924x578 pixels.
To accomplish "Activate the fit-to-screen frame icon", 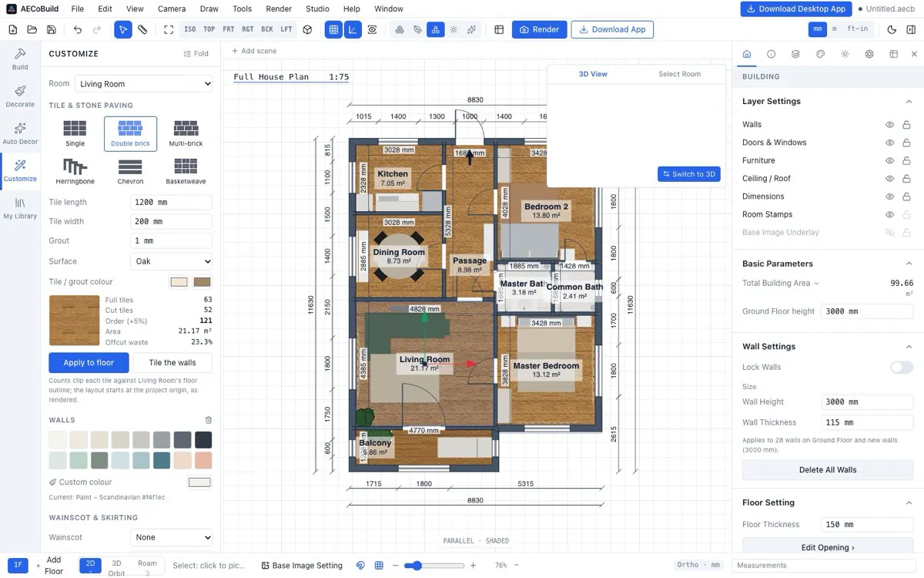I will pyautogui.click(x=169, y=29).
